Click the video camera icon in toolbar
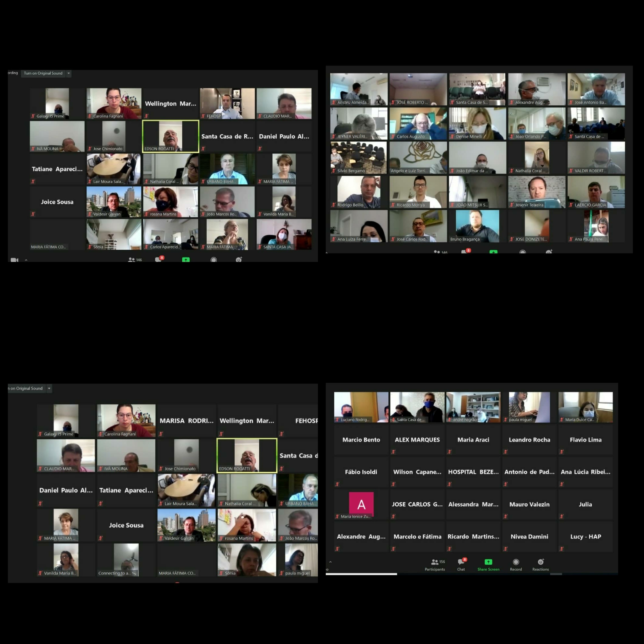The height and width of the screenshot is (644, 644). pyautogui.click(x=14, y=260)
